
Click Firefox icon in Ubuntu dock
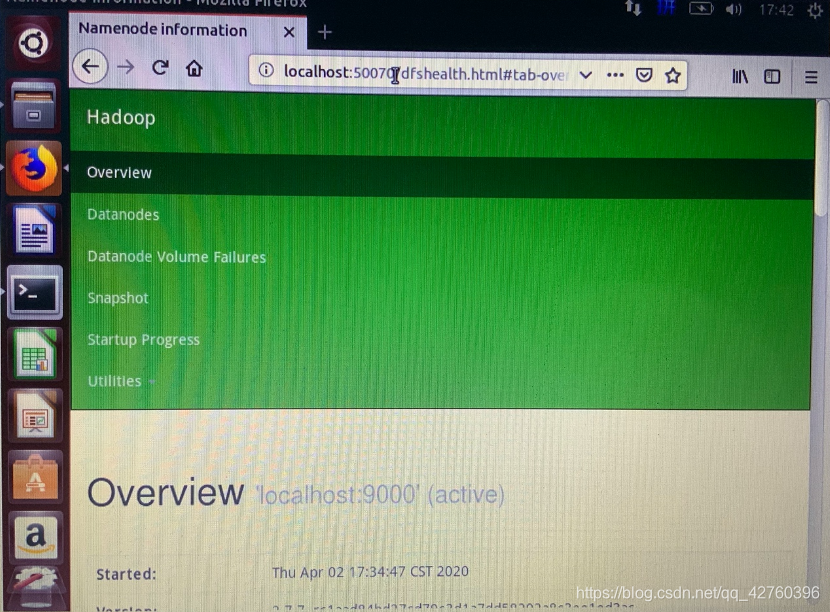(x=34, y=168)
